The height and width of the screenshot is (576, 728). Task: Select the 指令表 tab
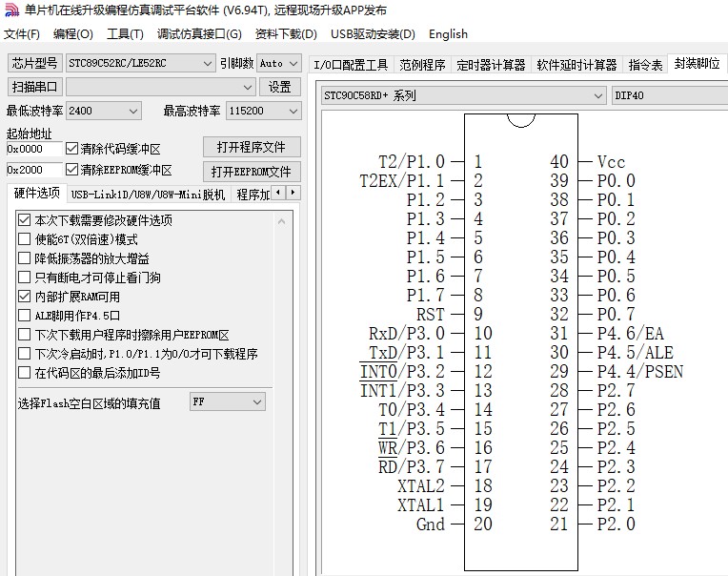645,65
